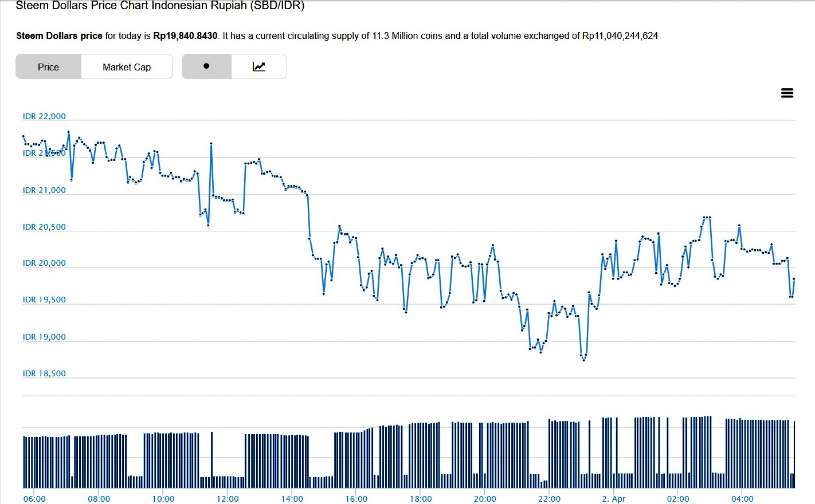This screenshot has height=504, width=815.
Task: Click the 14:00 time axis label
Action: pos(292,499)
